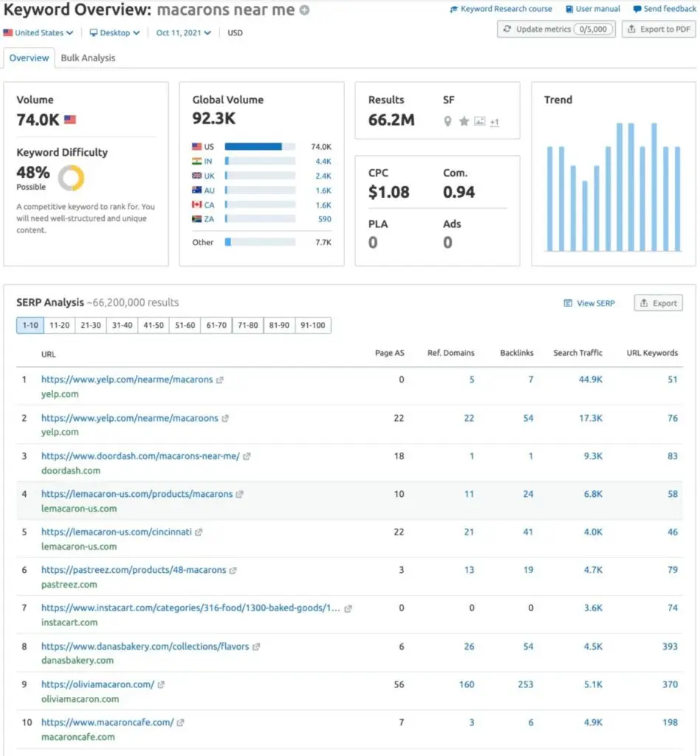Click the Update metrics button
700x756 pixels.
coord(556,30)
